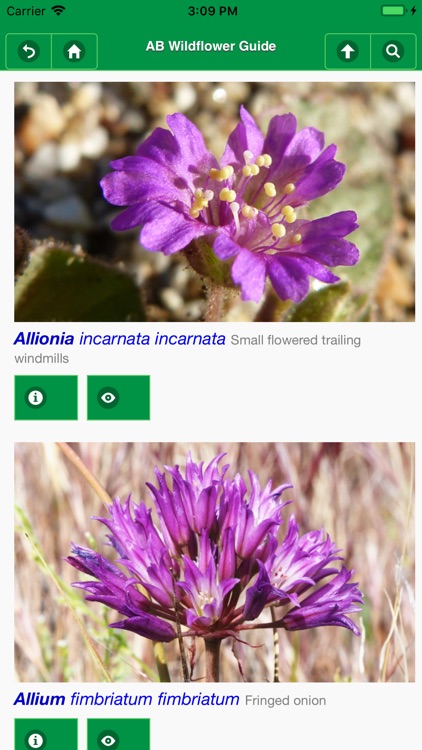422x750 pixels.
Task: Tap the AB Wildflower Guide title
Action: (211, 46)
